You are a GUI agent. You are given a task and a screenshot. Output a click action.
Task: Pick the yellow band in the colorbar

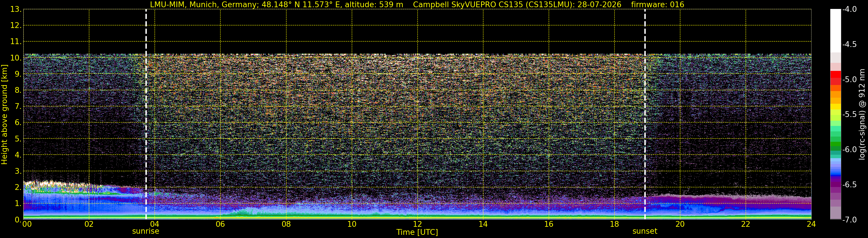836,107
